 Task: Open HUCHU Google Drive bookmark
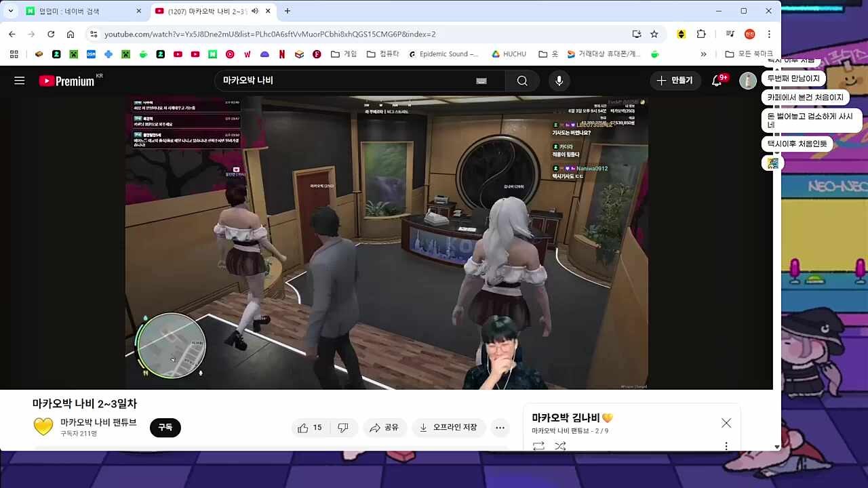[x=509, y=54]
